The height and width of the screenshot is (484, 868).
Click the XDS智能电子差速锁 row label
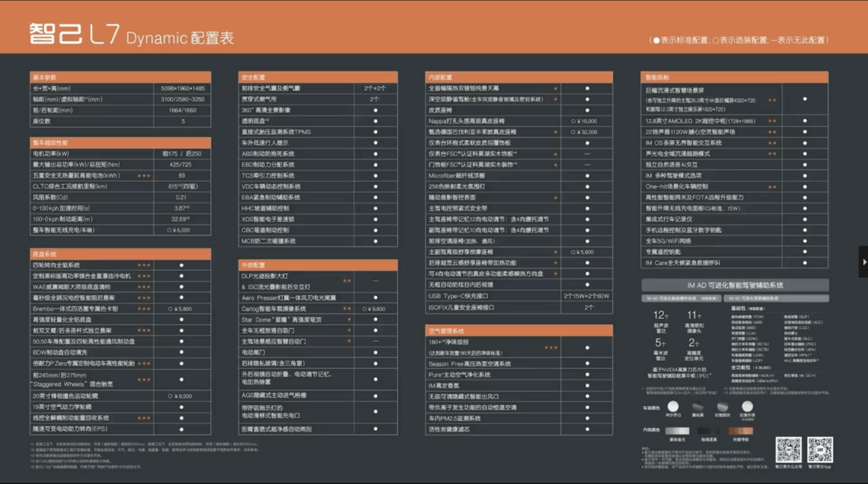click(268, 219)
